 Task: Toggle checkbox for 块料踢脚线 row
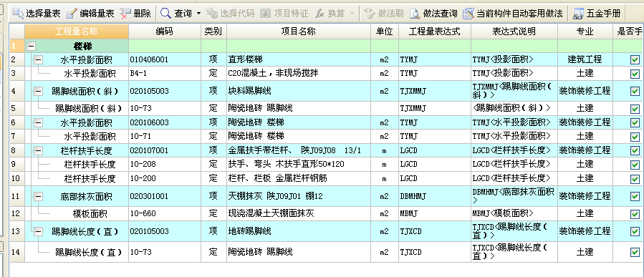[635, 91]
